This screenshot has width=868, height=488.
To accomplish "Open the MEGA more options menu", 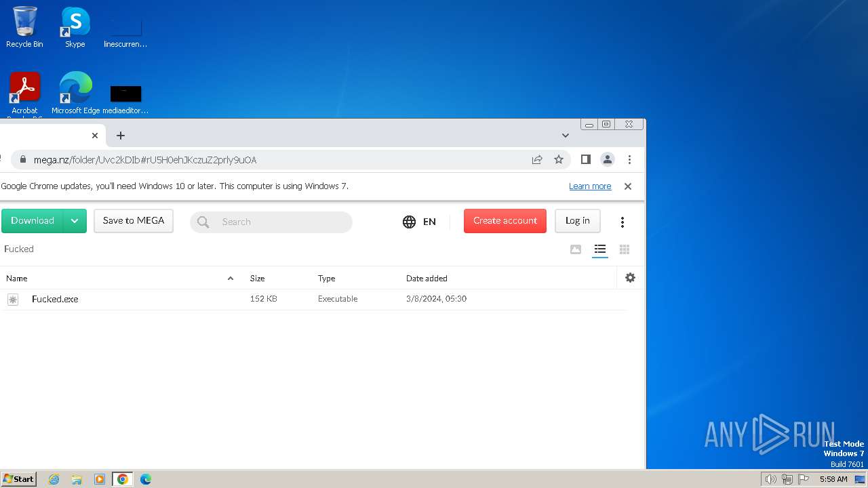I will coord(623,222).
